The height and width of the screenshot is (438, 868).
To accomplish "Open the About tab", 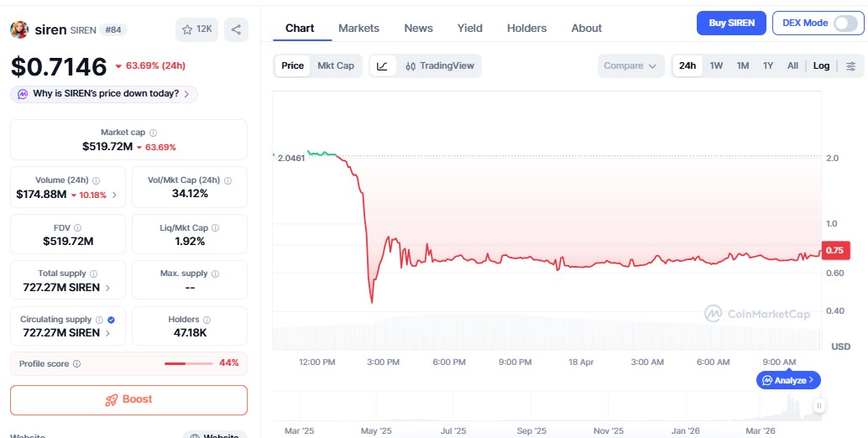I will pos(587,29).
